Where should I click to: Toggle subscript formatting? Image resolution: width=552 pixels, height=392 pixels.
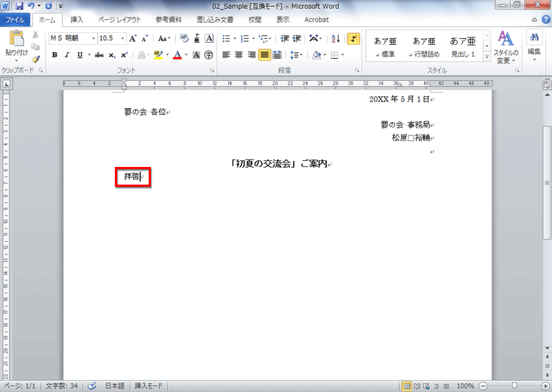[112, 55]
